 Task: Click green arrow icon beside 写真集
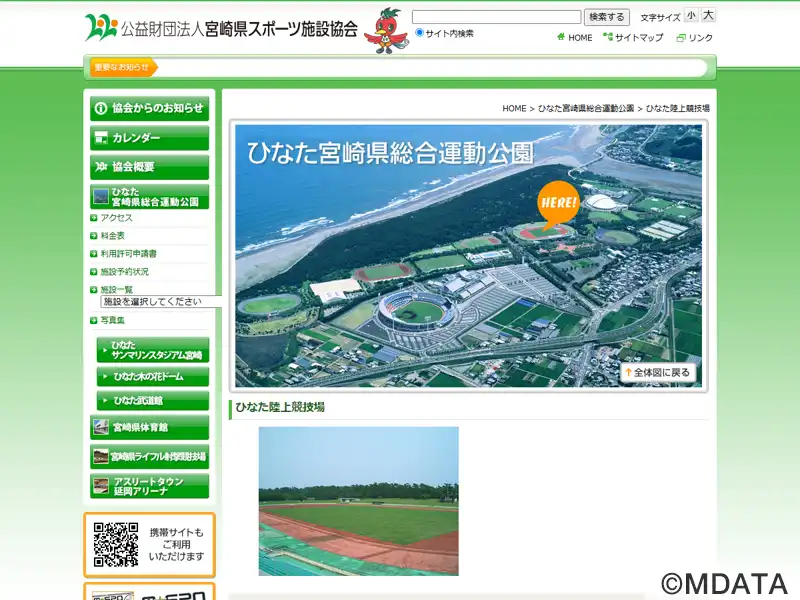click(94, 320)
